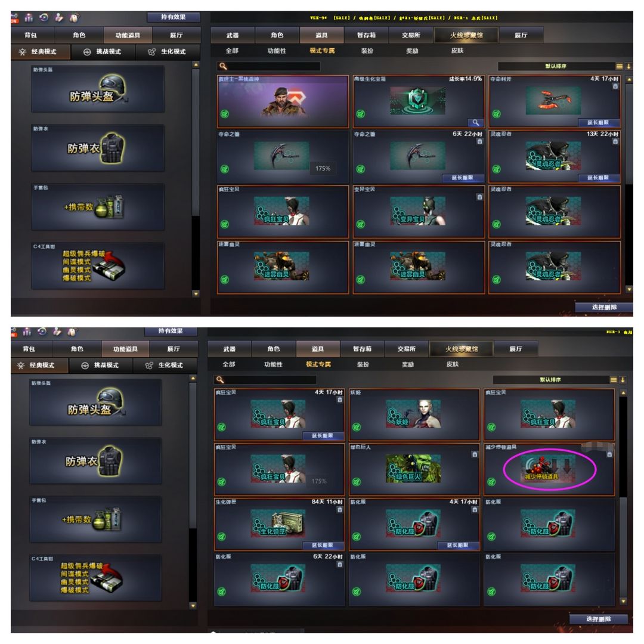Select 生化模式 tab in lower screenshot
Viewport: 644px width, 644px height.
pyautogui.click(x=166, y=365)
